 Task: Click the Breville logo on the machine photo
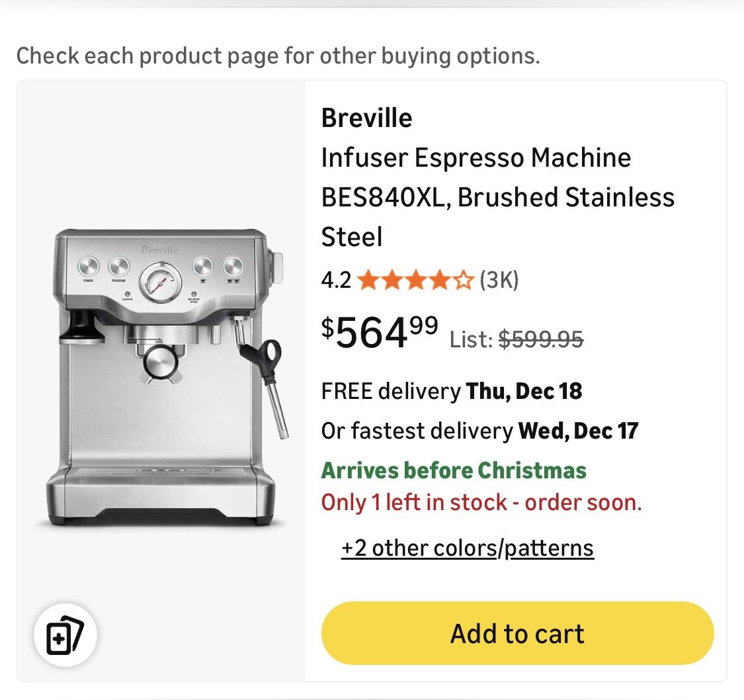pos(159,250)
